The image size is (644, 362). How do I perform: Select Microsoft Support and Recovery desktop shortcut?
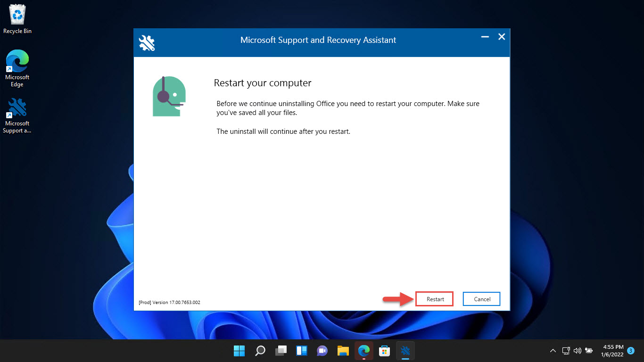(17, 115)
